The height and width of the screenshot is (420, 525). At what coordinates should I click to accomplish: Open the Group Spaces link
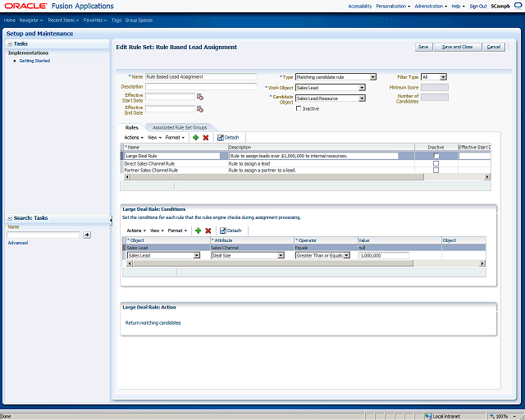point(139,20)
